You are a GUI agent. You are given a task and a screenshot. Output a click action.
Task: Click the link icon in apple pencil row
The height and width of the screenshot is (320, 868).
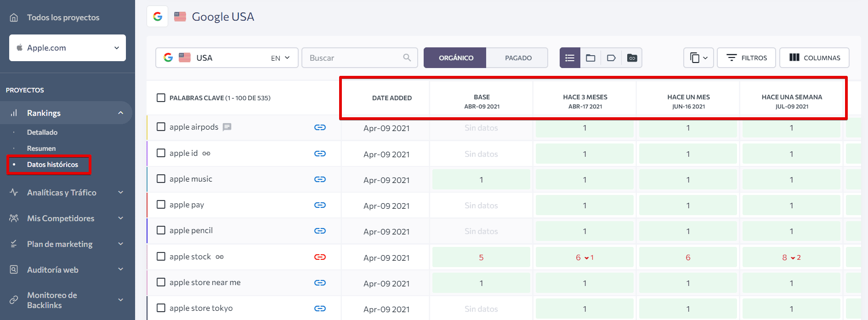(320, 231)
